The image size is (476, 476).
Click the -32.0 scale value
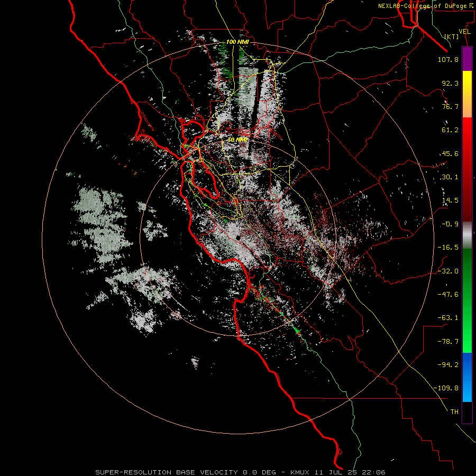tap(448, 271)
